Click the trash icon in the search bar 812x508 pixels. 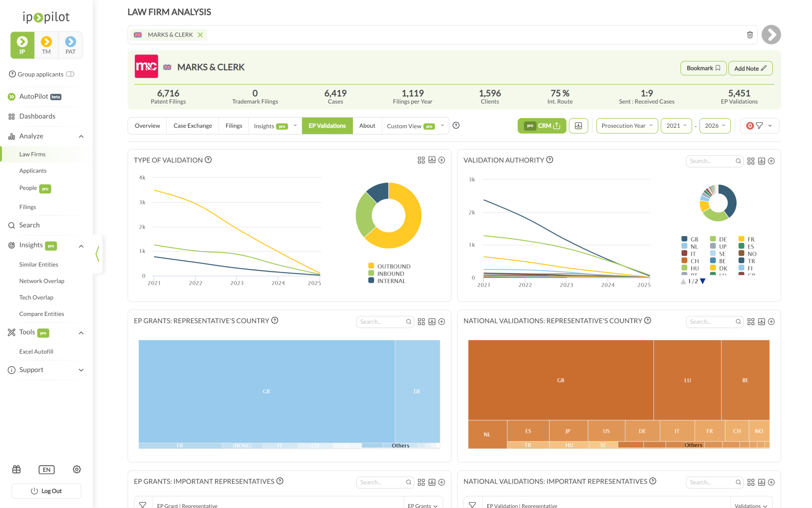point(750,35)
